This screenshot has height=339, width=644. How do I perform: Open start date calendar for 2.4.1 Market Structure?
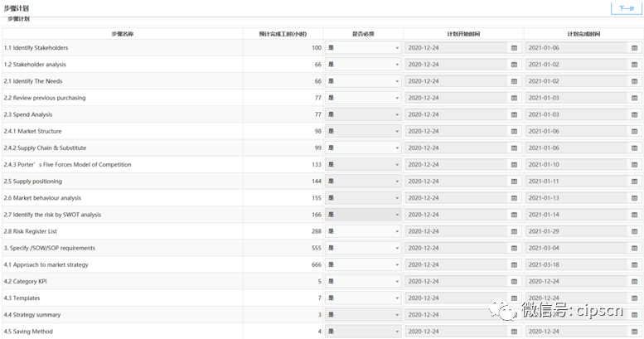pyautogui.click(x=514, y=132)
